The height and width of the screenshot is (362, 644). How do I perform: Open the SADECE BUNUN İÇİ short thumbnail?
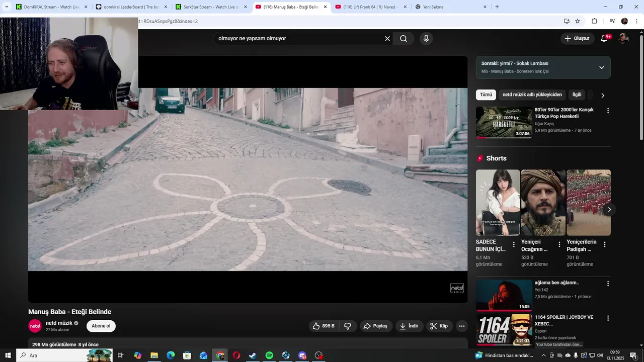coord(498,203)
